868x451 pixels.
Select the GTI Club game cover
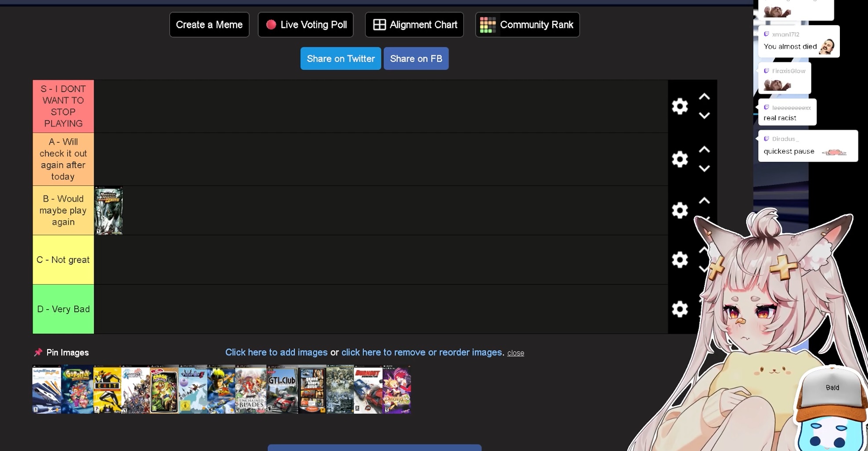tap(282, 390)
